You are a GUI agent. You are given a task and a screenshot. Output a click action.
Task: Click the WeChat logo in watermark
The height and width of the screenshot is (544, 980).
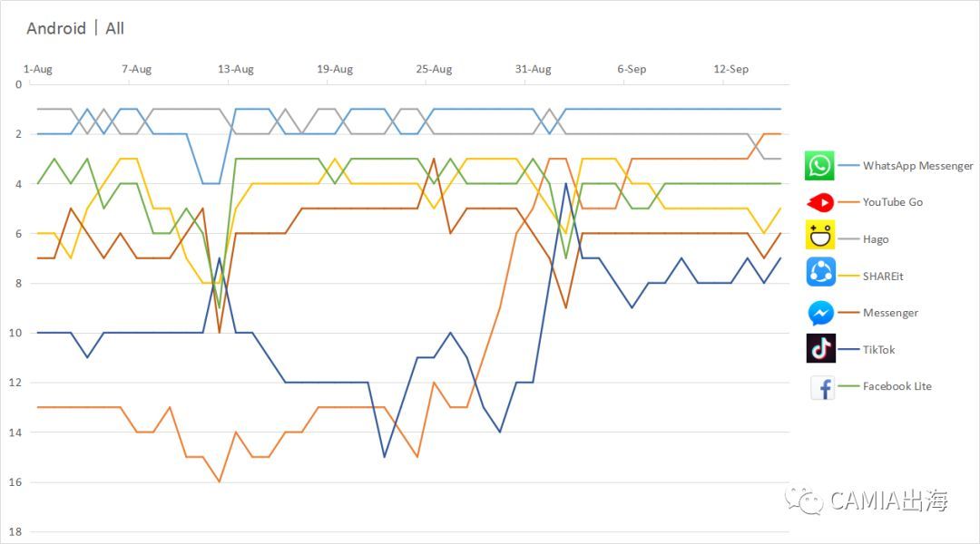point(805,500)
